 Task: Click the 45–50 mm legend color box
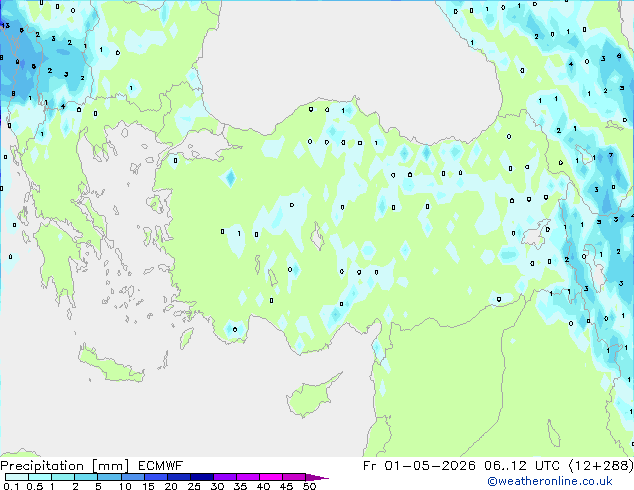(x=294, y=477)
